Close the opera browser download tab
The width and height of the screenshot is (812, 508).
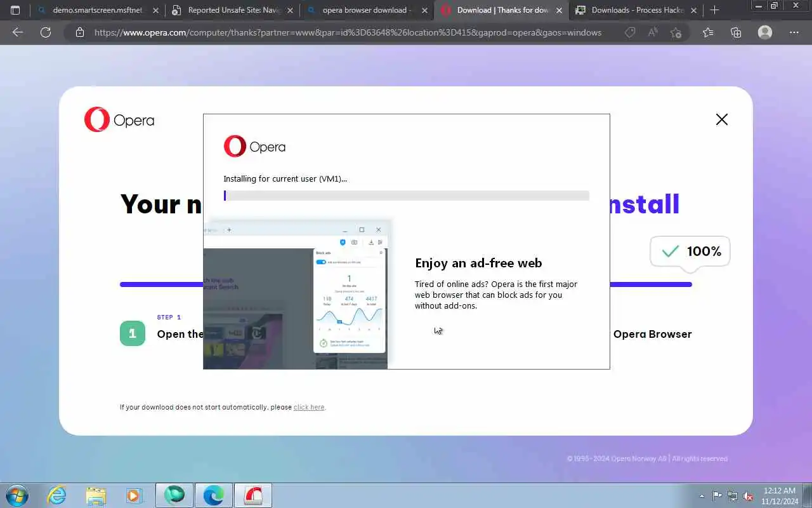(x=424, y=10)
